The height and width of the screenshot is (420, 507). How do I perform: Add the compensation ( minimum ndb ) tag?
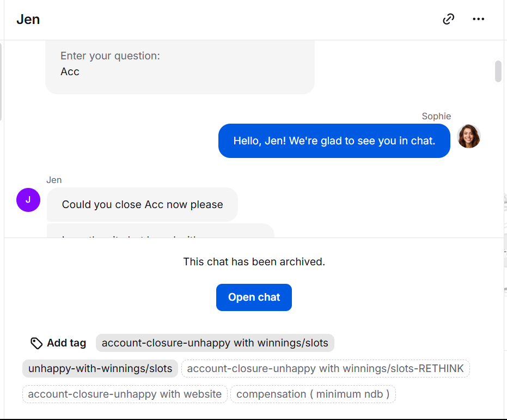tap(313, 394)
